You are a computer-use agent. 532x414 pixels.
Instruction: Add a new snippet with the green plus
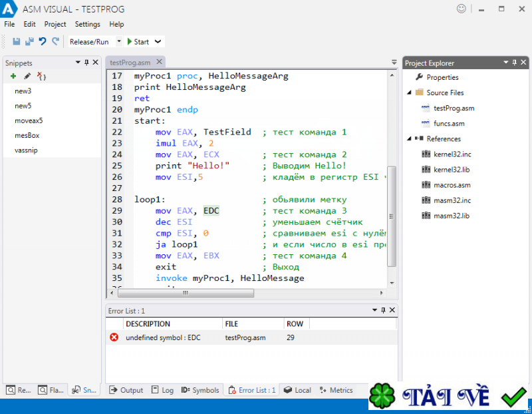tap(13, 77)
